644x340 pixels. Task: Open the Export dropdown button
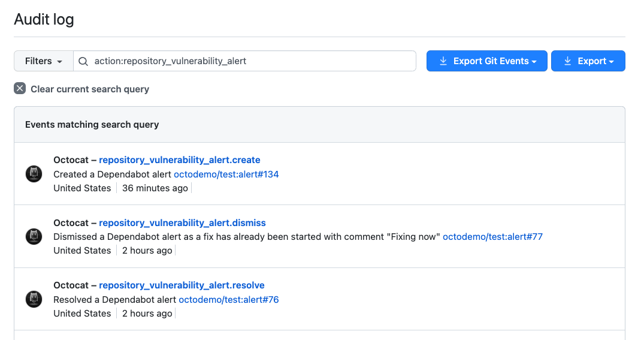click(x=588, y=61)
